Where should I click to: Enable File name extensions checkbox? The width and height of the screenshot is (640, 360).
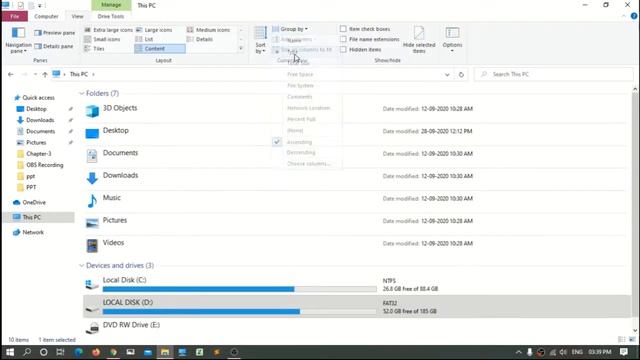coord(343,39)
